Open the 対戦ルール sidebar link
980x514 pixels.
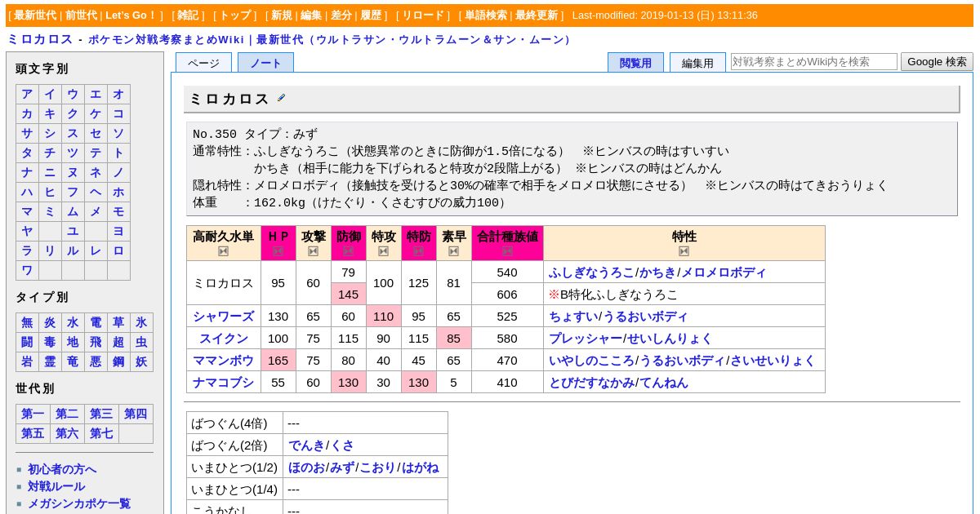[x=56, y=486]
